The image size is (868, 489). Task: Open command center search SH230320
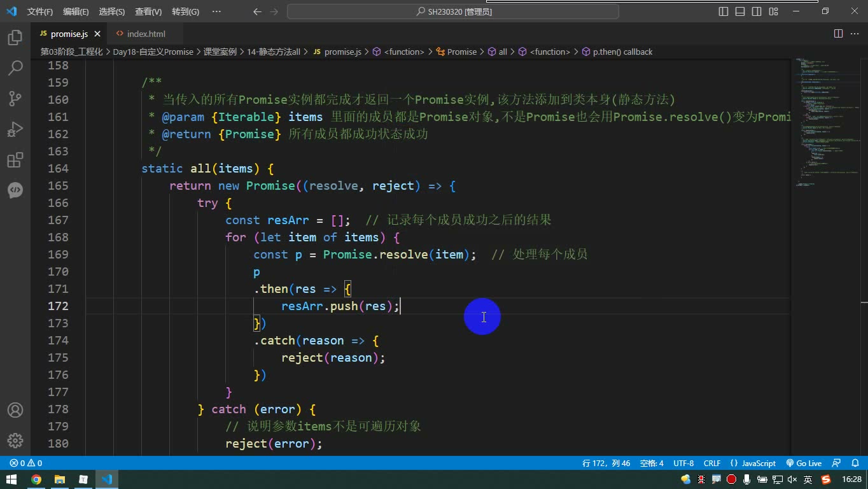(x=453, y=11)
